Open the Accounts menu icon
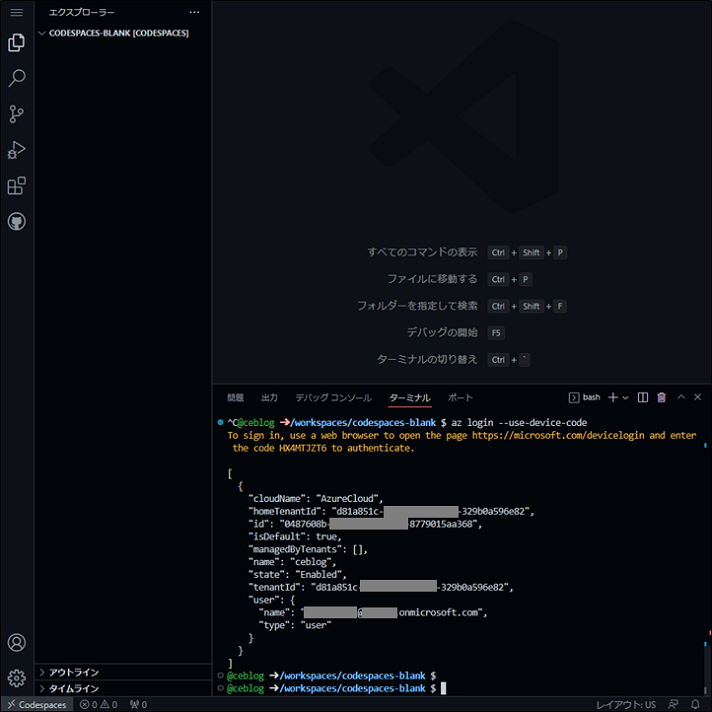The height and width of the screenshot is (712, 712). [x=16, y=643]
